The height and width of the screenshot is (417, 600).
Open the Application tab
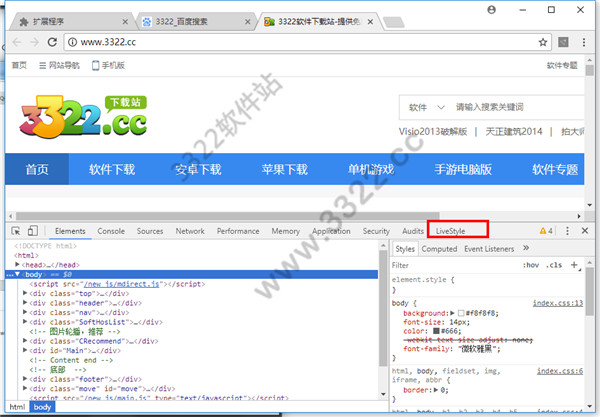pos(331,231)
